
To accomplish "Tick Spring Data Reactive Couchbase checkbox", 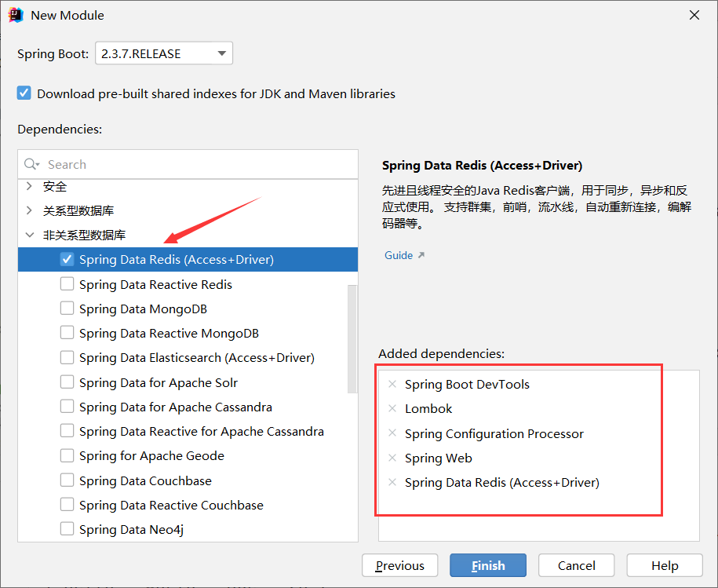I will point(67,505).
